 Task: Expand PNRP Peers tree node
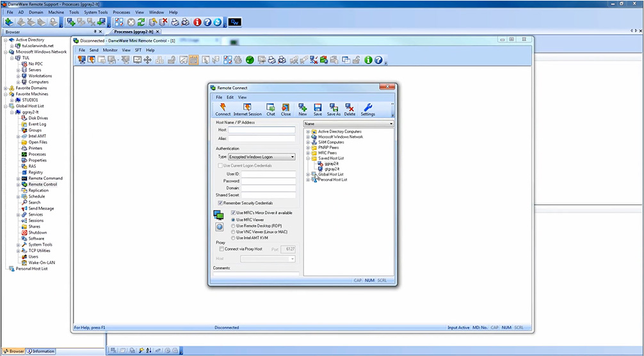(x=308, y=147)
